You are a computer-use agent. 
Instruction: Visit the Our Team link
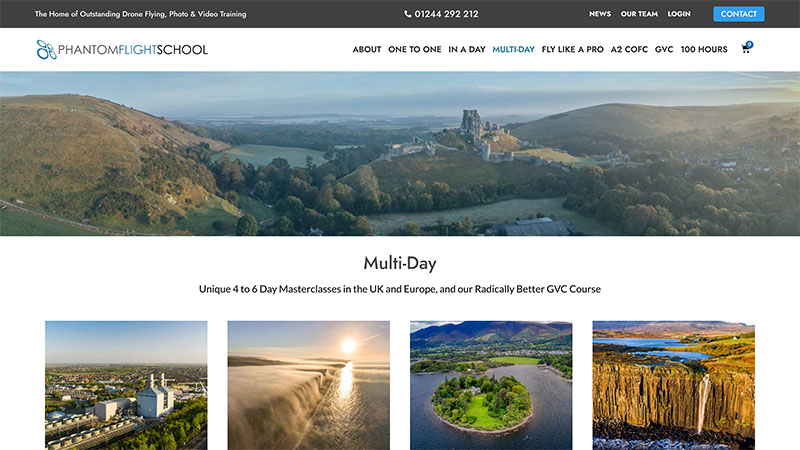(639, 14)
